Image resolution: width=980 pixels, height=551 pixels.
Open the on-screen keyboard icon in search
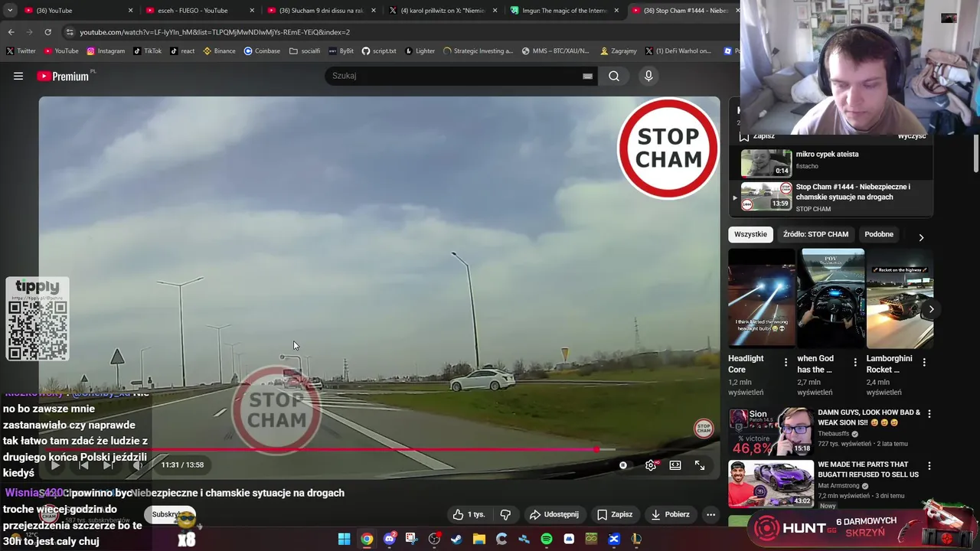click(x=587, y=76)
